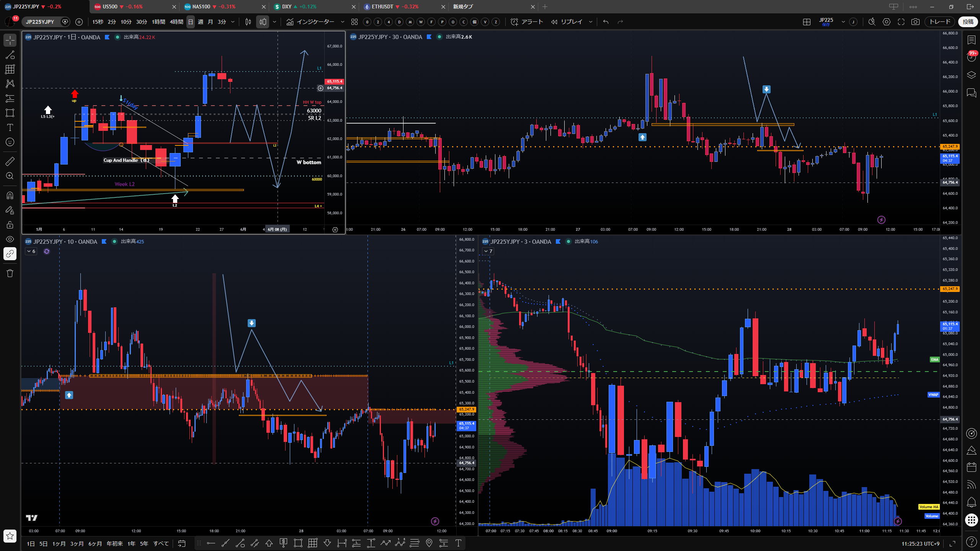Toggle lock all drawings

(x=10, y=225)
